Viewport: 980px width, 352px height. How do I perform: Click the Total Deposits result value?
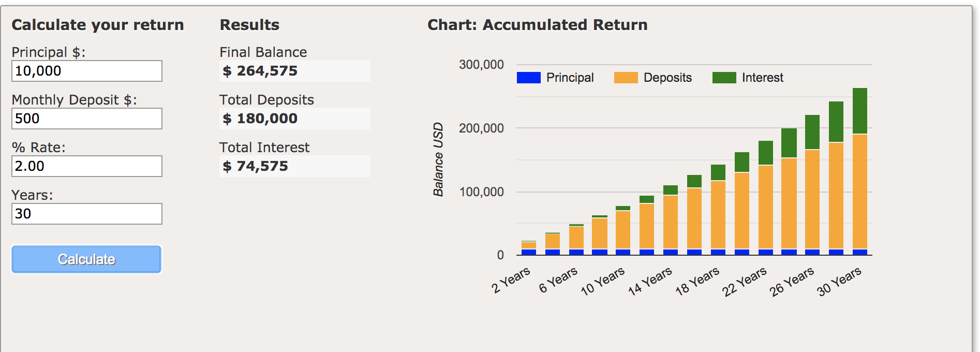tap(260, 119)
